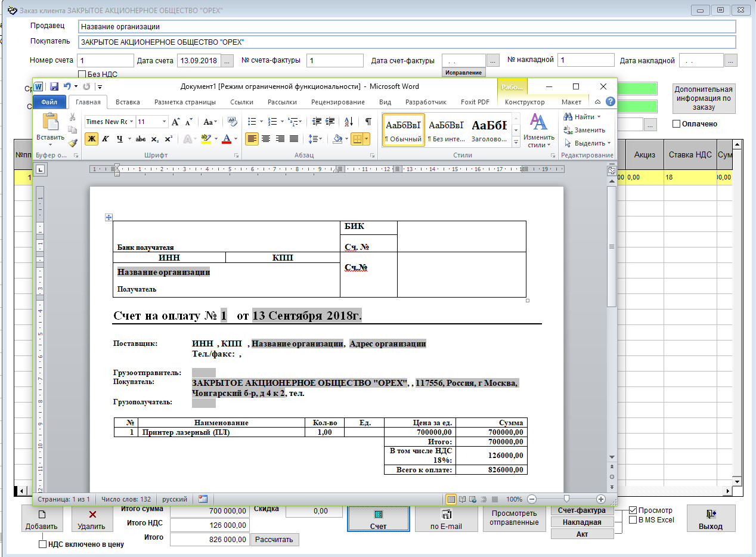Viewport: 756px width, 557px height.
Task: Check the Оплачено checkbox
Action: pos(676,124)
